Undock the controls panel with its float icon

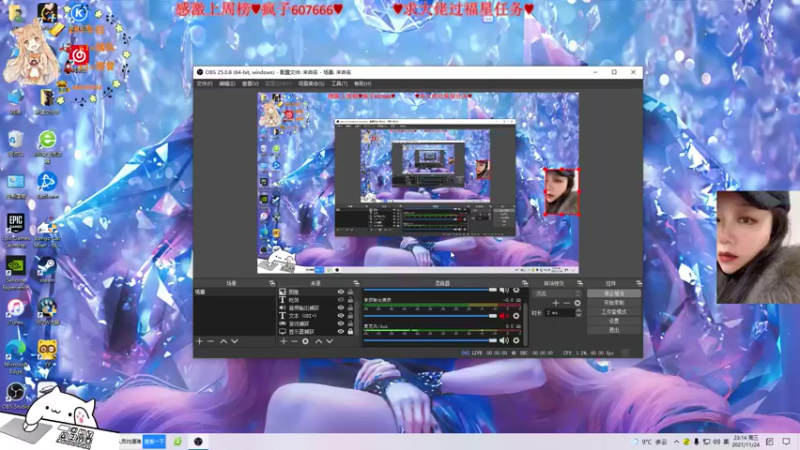[x=639, y=283]
